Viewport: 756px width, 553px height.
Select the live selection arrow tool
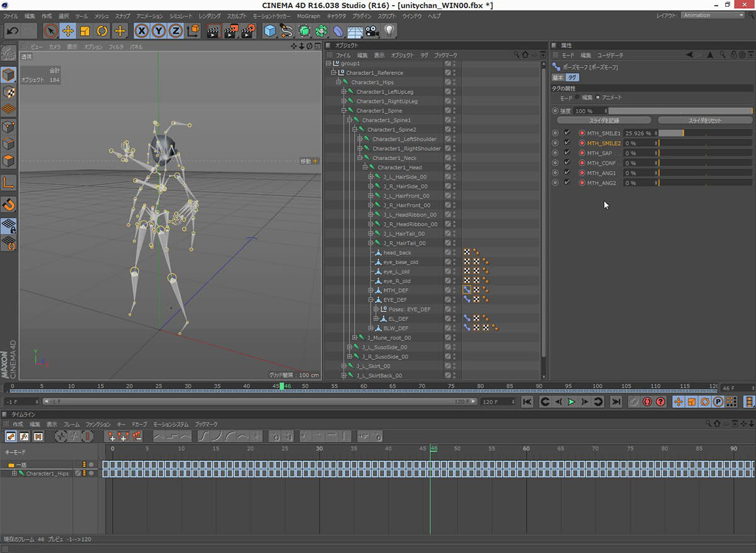51,30
